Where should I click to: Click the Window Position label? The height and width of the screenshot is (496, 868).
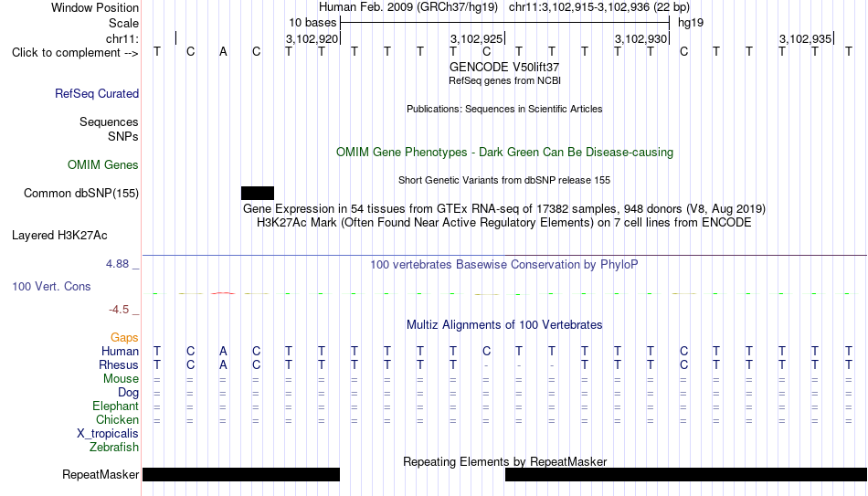pyautogui.click(x=95, y=7)
